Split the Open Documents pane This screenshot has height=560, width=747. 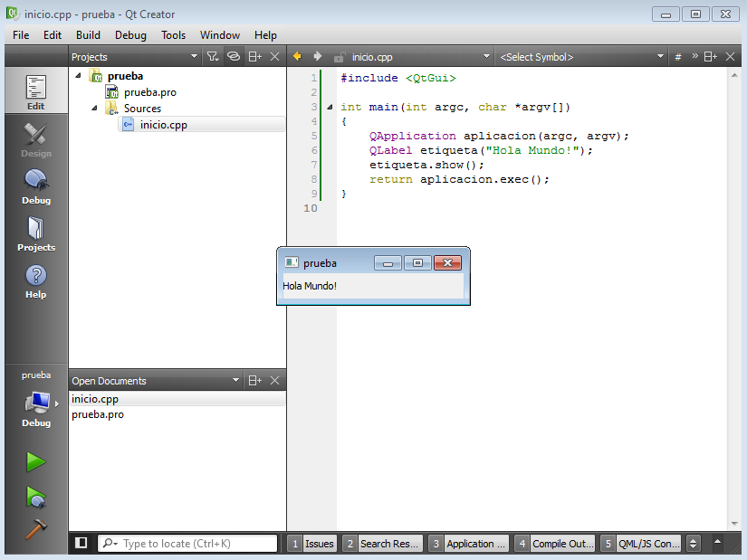pos(255,381)
